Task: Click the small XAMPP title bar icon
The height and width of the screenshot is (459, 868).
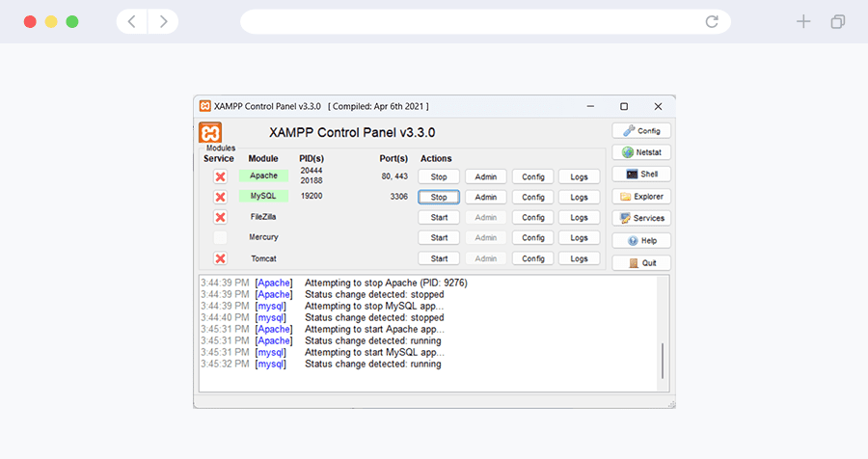Action: (x=205, y=106)
